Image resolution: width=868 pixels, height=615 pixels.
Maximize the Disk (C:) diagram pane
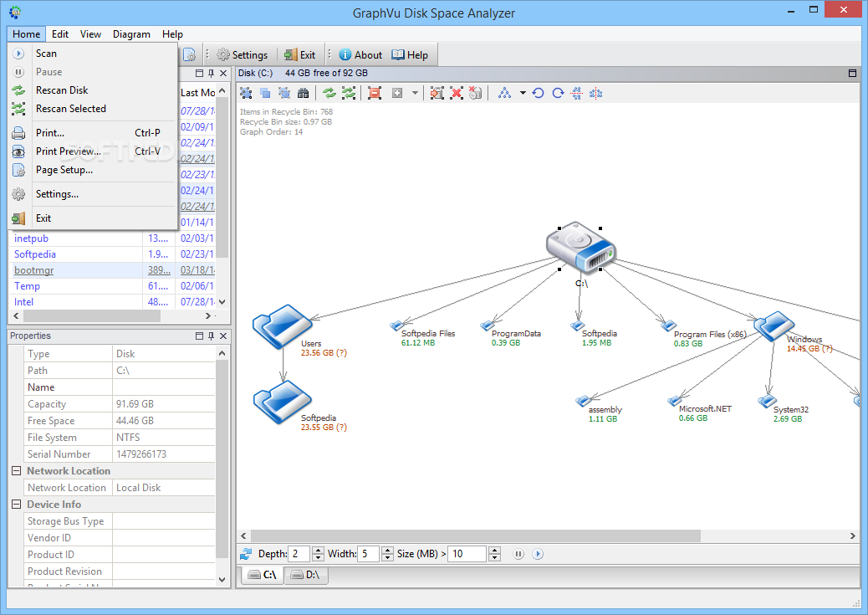click(852, 73)
